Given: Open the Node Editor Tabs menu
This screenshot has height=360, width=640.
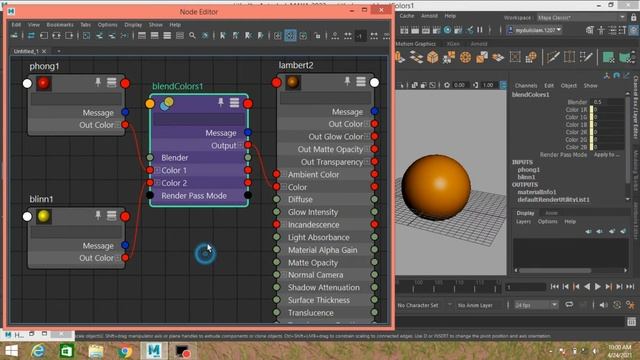Looking at the screenshot, I should tap(85, 25).
